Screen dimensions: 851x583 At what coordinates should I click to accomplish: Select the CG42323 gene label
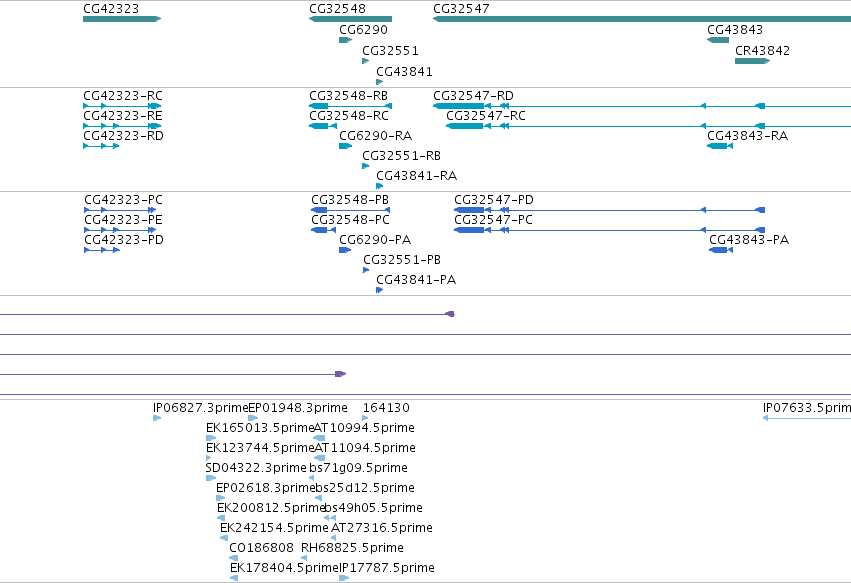tap(111, 9)
